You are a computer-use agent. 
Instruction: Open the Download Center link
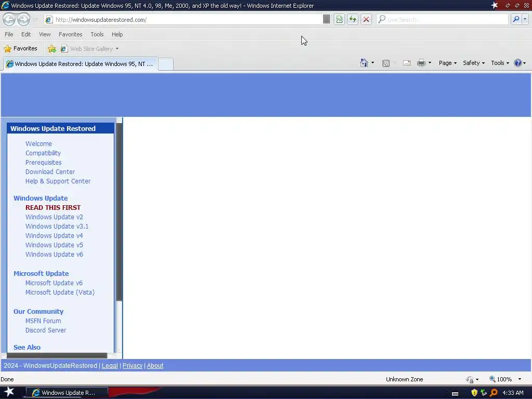coord(50,171)
